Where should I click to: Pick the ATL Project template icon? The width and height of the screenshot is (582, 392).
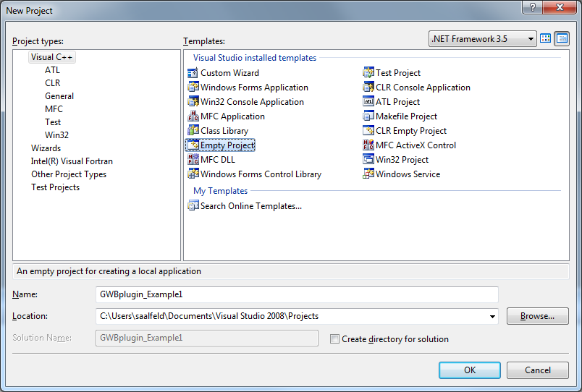coord(368,101)
